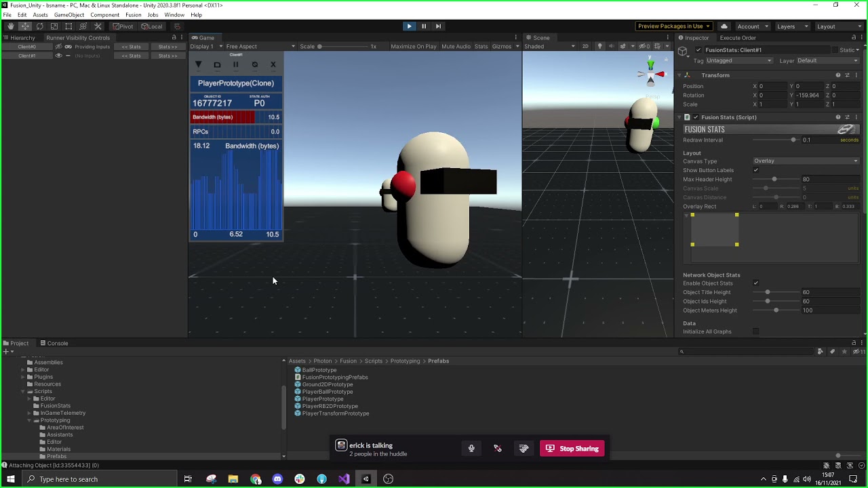The width and height of the screenshot is (868, 488).
Task: Toggle Scene grid icon
Action: pyautogui.click(x=658, y=47)
